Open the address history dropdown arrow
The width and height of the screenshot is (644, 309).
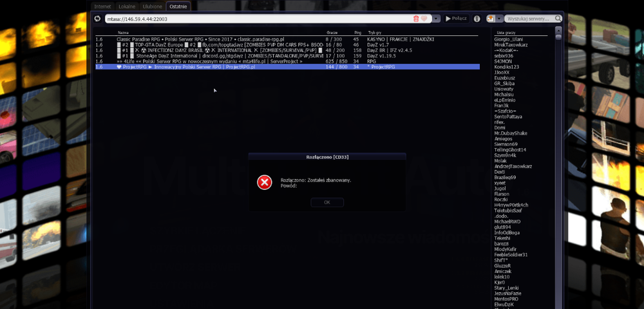(x=436, y=19)
